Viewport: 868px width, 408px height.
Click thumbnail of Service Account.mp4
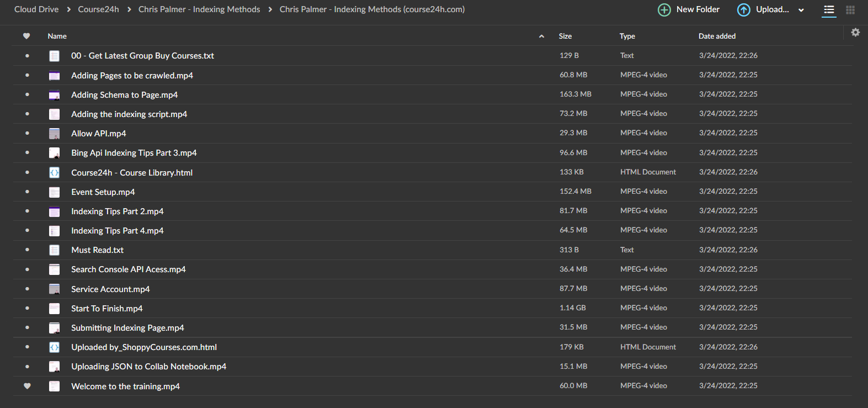pos(54,289)
